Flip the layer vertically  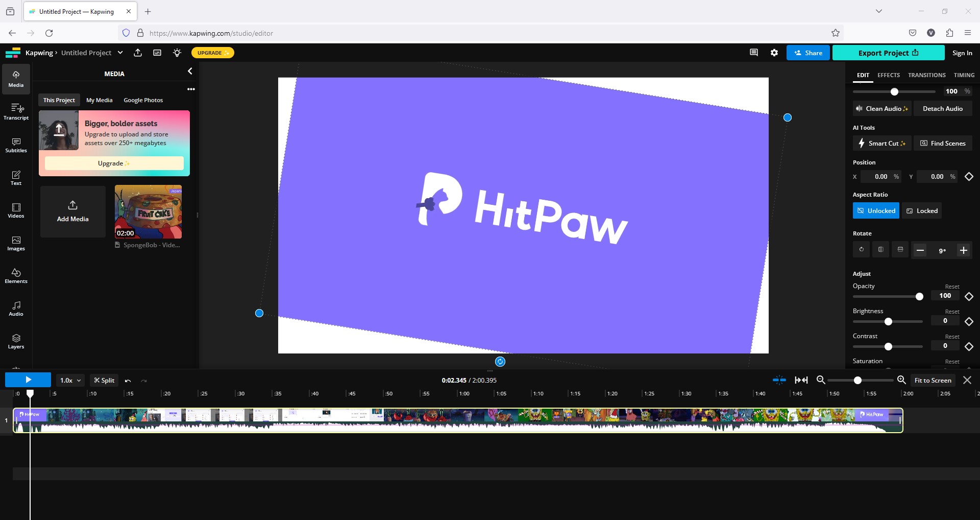tap(900, 250)
